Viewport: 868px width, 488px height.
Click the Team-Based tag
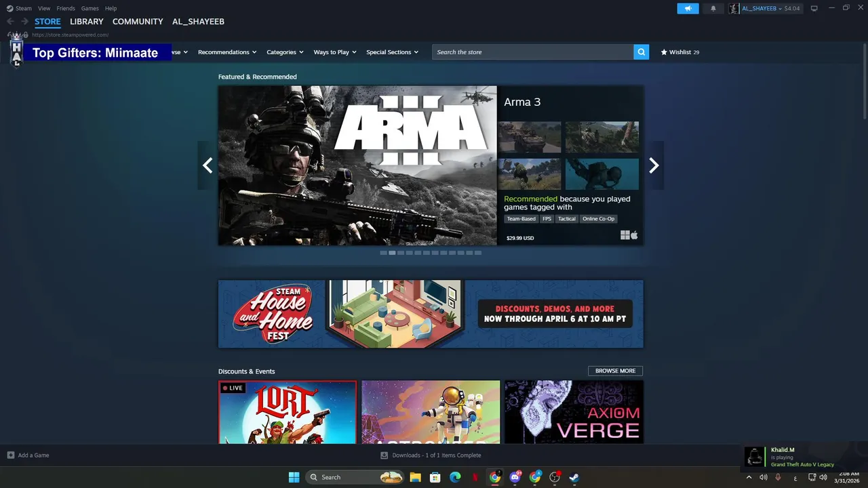[x=521, y=219]
